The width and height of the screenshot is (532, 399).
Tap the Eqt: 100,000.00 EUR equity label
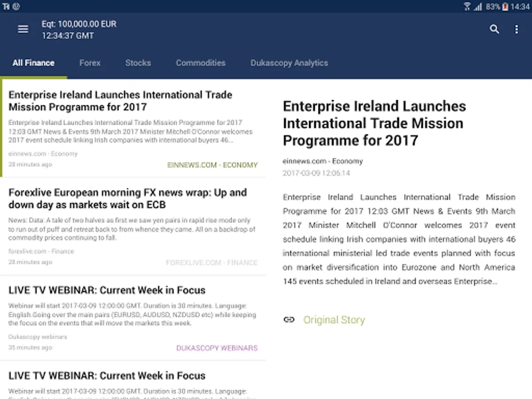click(79, 24)
